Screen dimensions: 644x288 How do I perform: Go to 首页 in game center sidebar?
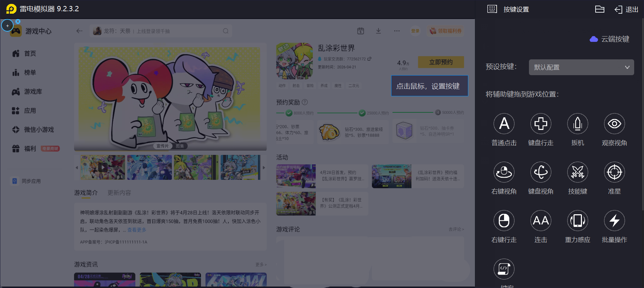[24, 53]
